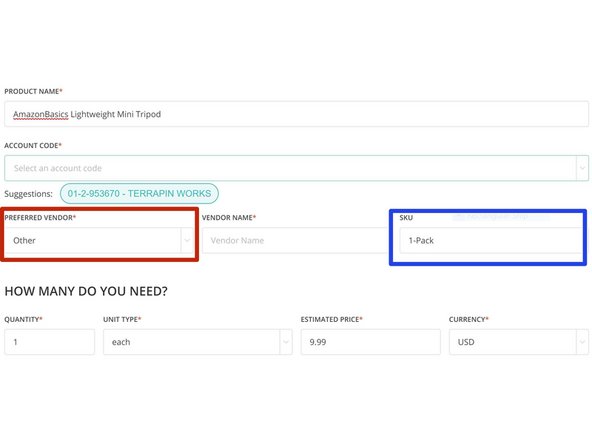Open the Unit Type dropdown showing each

coord(197,342)
